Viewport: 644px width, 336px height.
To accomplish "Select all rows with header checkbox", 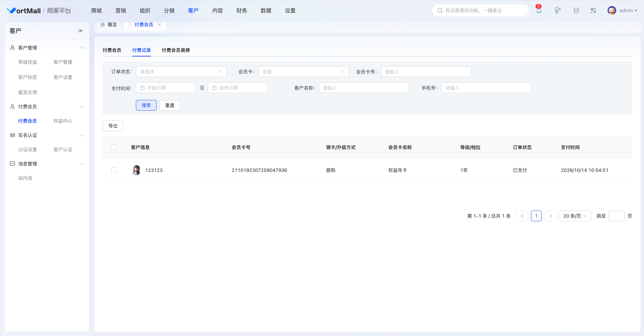I will click(x=114, y=147).
